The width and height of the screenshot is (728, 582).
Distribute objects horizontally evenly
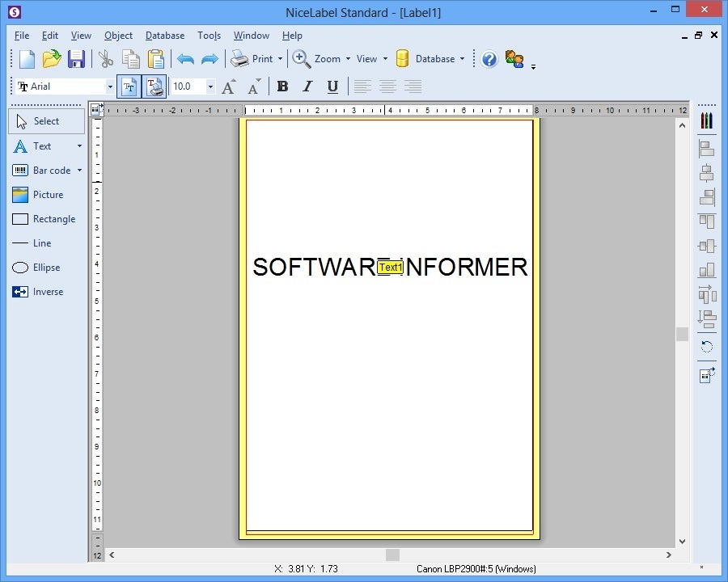pos(707,294)
